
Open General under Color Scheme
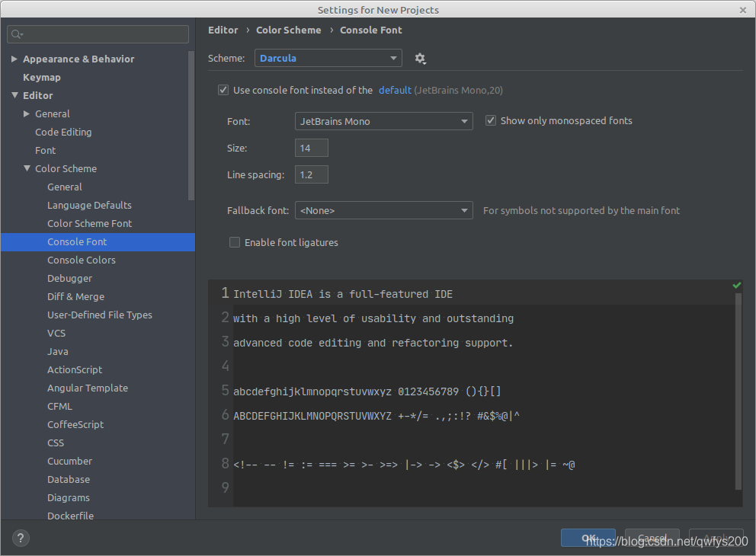[65, 187]
